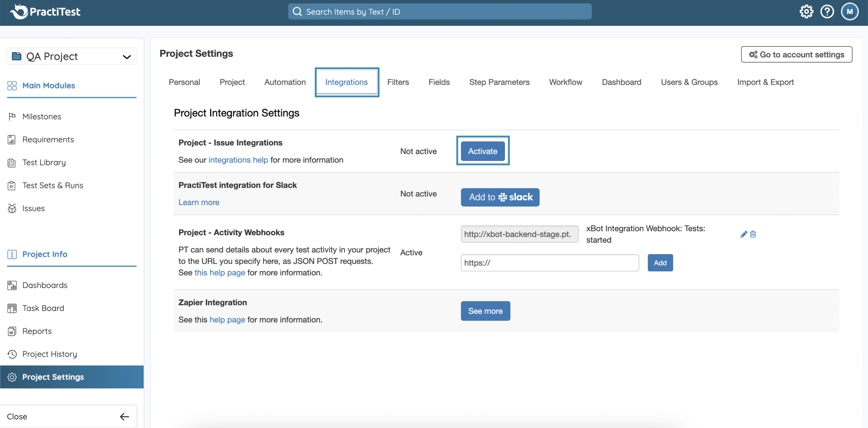Image resolution: width=868 pixels, height=428 pixels.
Task: Click the Reports icon
Action: 12,331
